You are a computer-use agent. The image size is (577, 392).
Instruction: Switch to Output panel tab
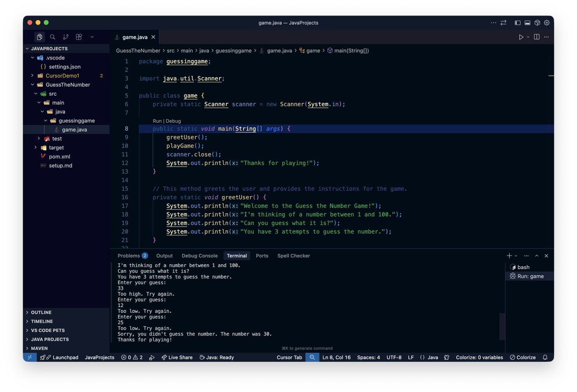point(164,256)
